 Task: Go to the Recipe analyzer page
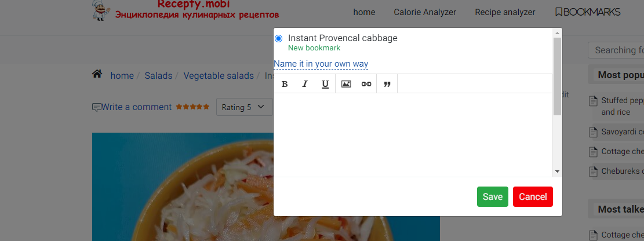click(505, 12)
